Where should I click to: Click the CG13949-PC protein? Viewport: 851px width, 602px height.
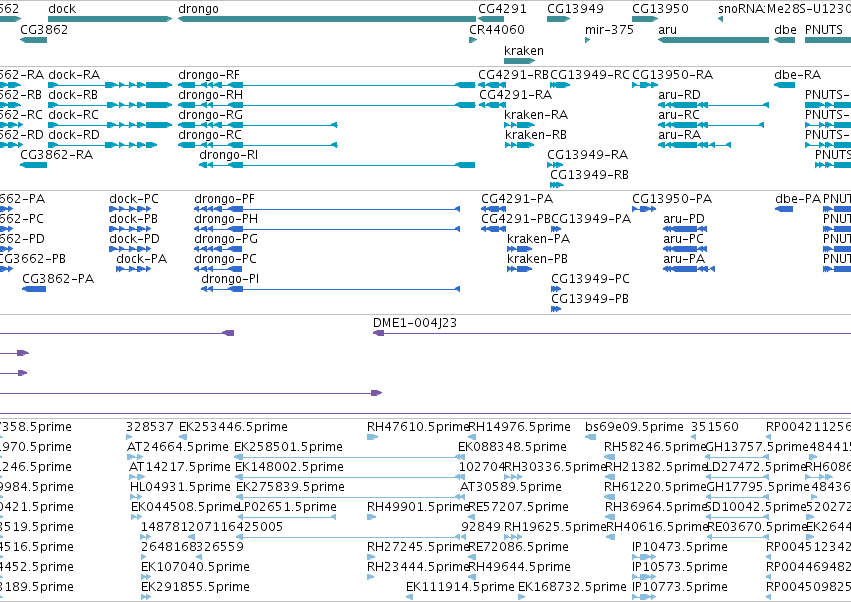[556, 289]
